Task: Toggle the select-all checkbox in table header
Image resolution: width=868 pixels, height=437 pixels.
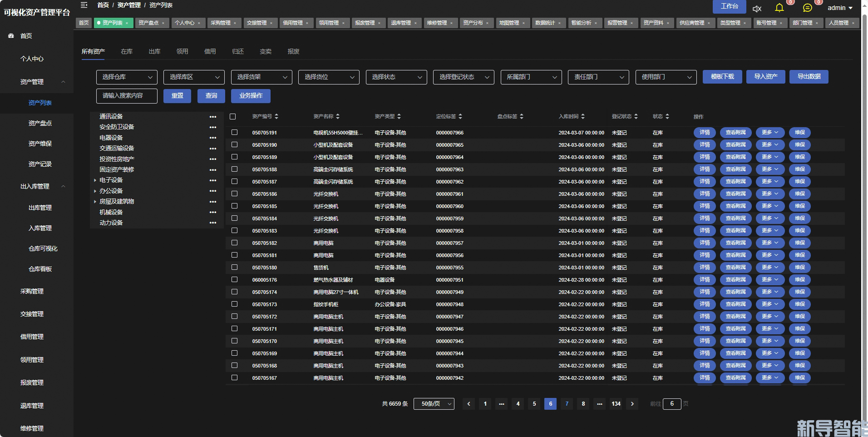Action: 233,117
